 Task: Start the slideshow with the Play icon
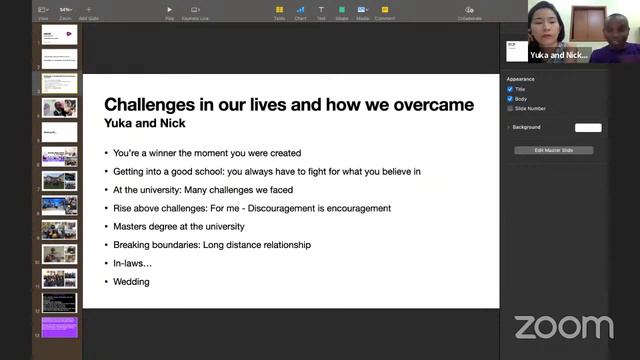click(169, 10)
